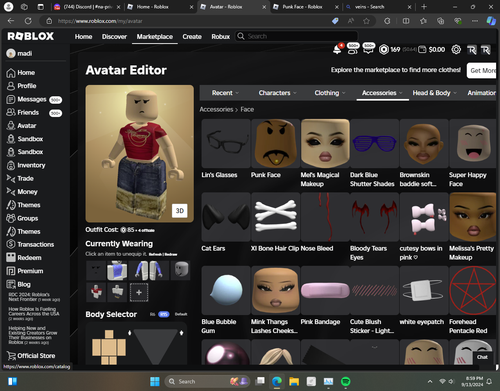Expand the Recent dropdown tab
500x391 pixels.
click(225, 93)
